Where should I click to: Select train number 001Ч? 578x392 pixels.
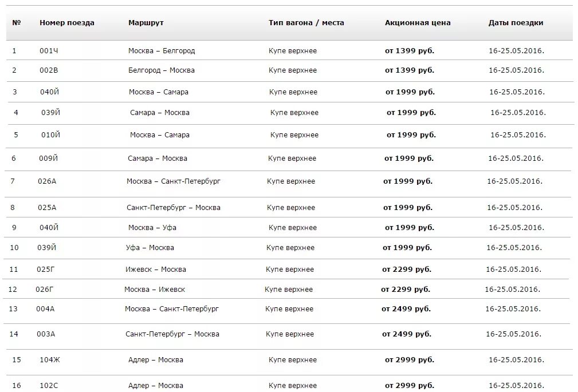49,51
